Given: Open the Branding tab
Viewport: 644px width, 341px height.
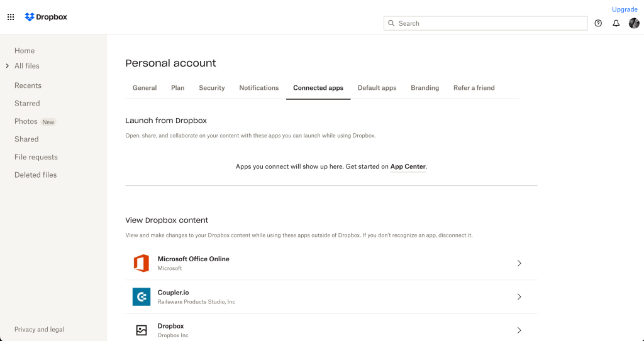Looking at the screenshot, I should point(425,88).
